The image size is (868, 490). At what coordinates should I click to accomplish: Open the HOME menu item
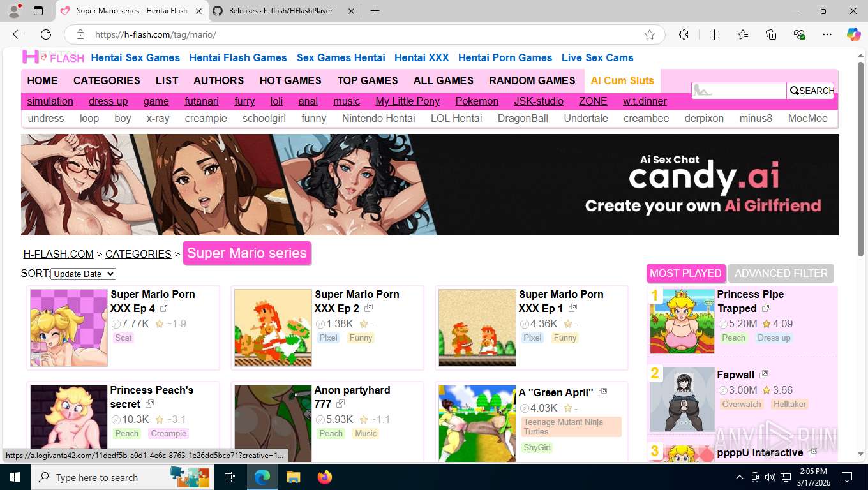pos(42,80)
